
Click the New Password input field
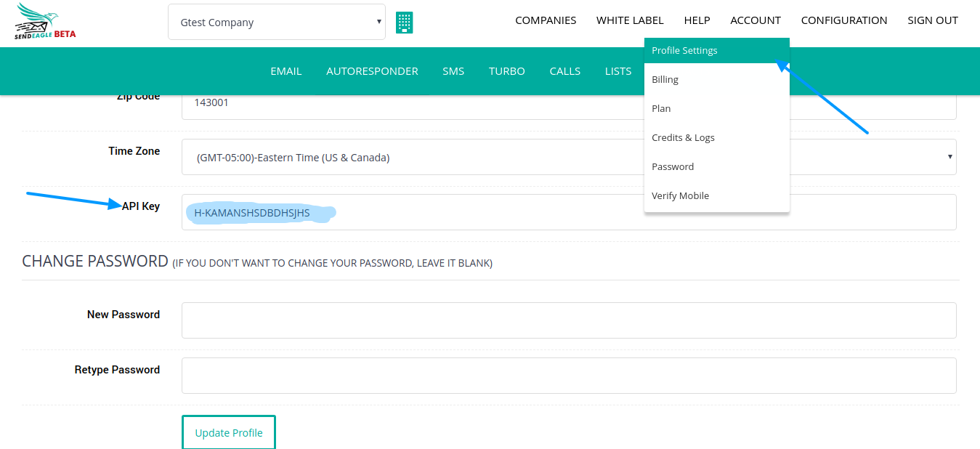click(568, 320)
